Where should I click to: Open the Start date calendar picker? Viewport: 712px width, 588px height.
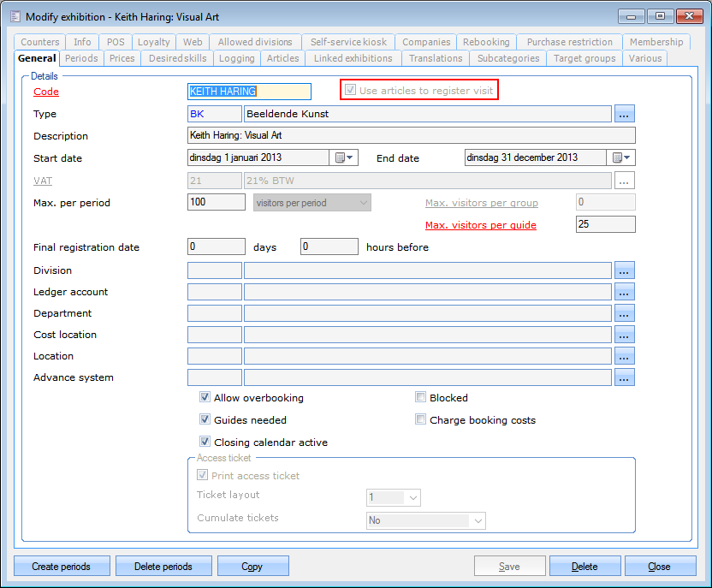click(x=344, y=157)
